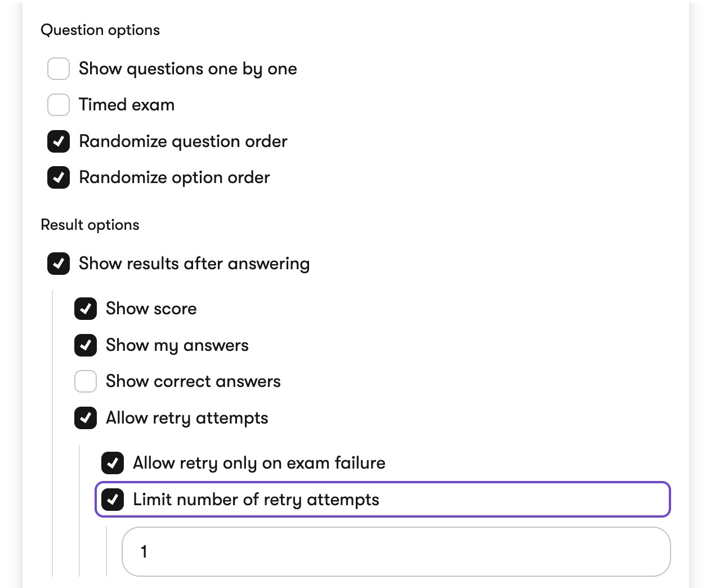Viewport: 715px width, 588px height.
Task: Click the 'Show score' label text
Action: pos(151,309)
